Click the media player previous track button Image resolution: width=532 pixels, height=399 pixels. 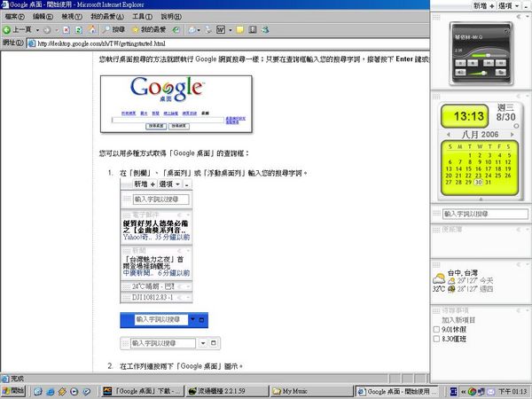489,63
